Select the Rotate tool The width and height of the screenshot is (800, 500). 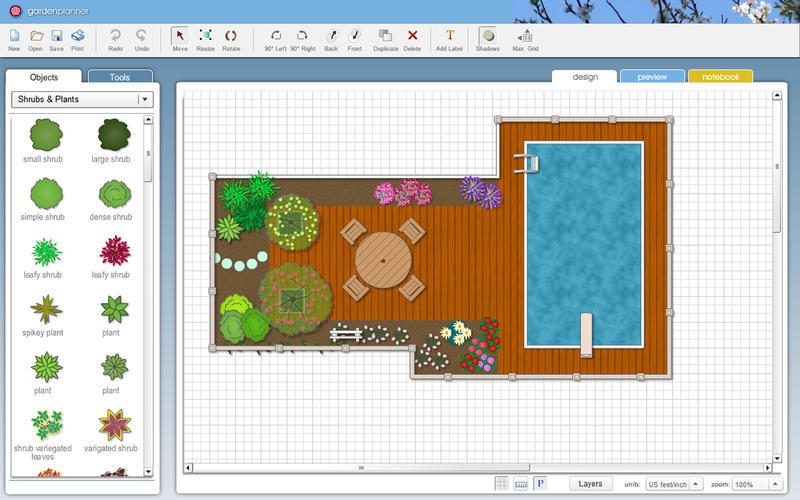point(231,39)
